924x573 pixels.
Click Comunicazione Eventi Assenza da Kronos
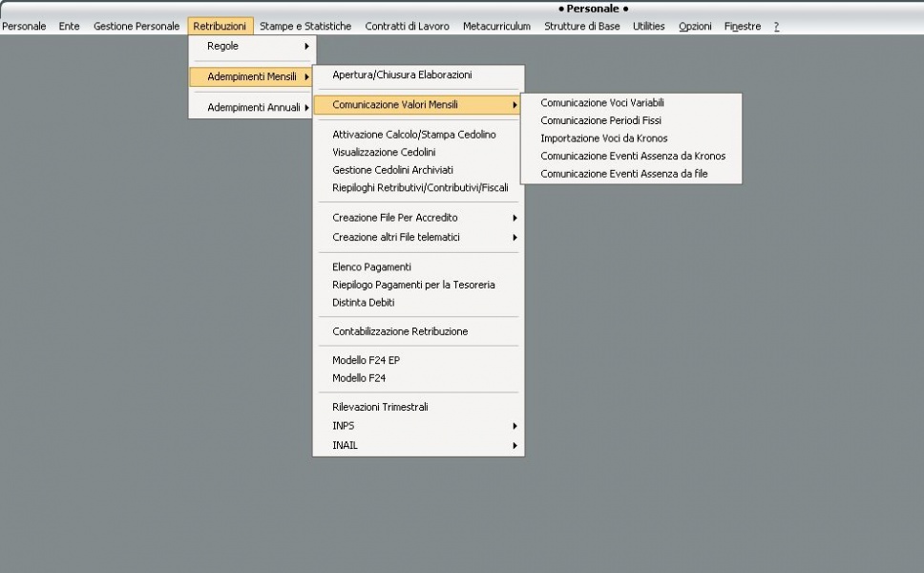tap(632, 156)
